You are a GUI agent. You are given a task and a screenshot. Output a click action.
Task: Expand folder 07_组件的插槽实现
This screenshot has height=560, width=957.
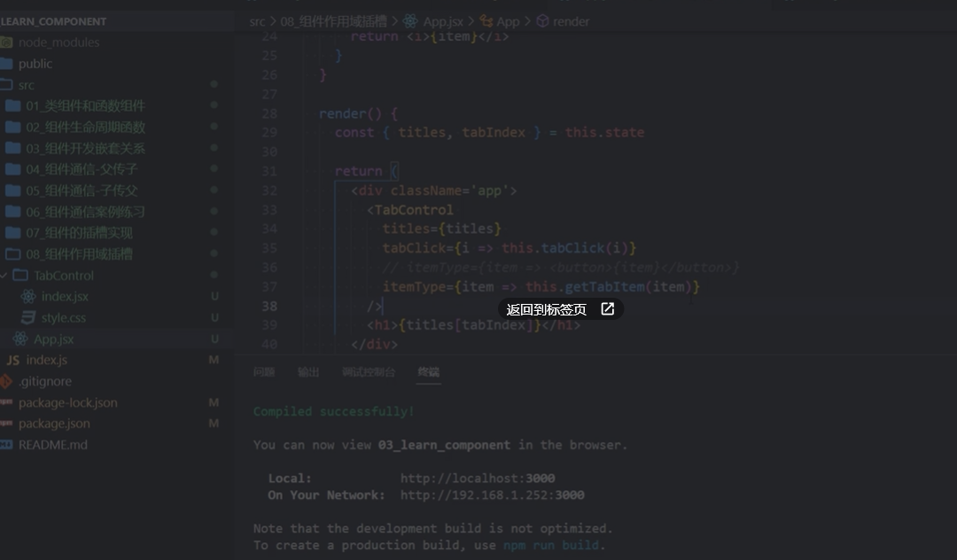[x=79, y=232]
